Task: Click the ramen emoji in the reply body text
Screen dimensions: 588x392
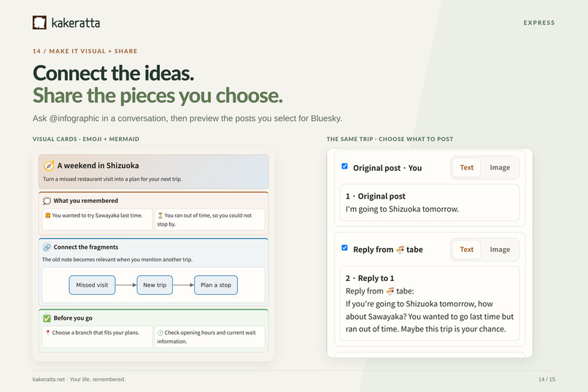Action: (x=390, y=291)
